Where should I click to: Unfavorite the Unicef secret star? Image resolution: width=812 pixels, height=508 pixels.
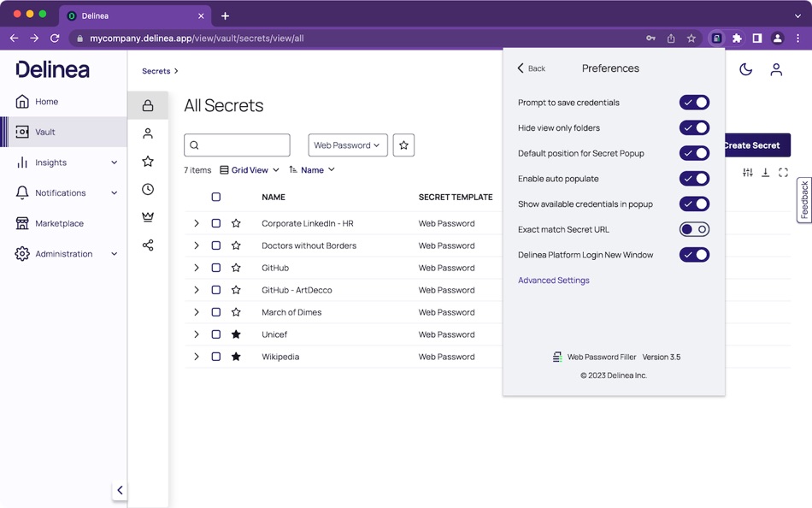(x=236, y=334)
